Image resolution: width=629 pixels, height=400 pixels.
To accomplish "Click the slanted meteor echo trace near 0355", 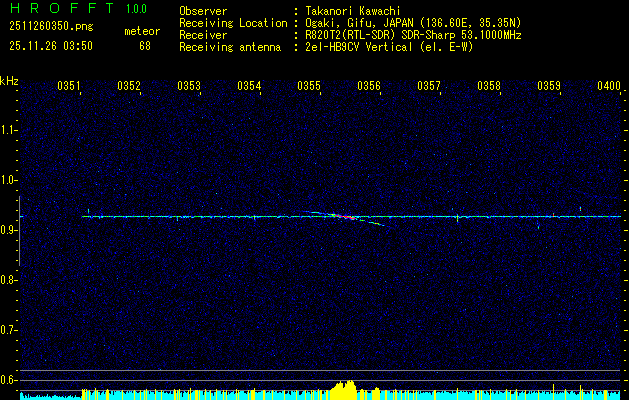I will point(344,217).
